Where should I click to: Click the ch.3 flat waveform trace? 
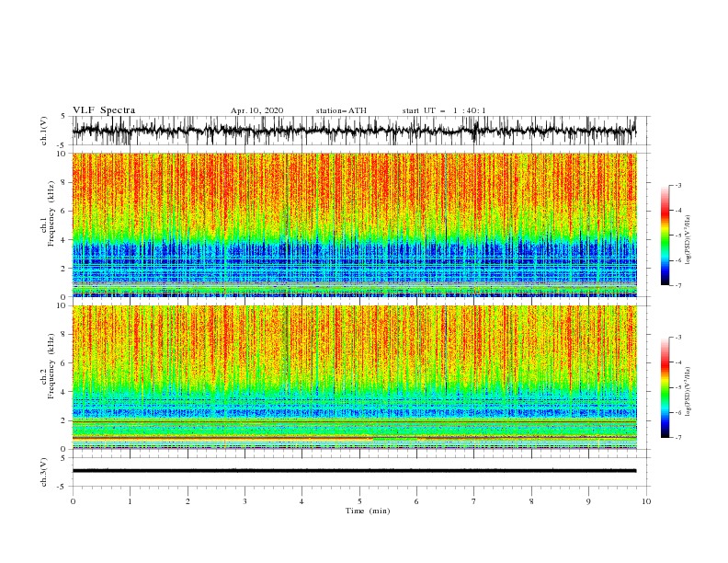(354, 471)
